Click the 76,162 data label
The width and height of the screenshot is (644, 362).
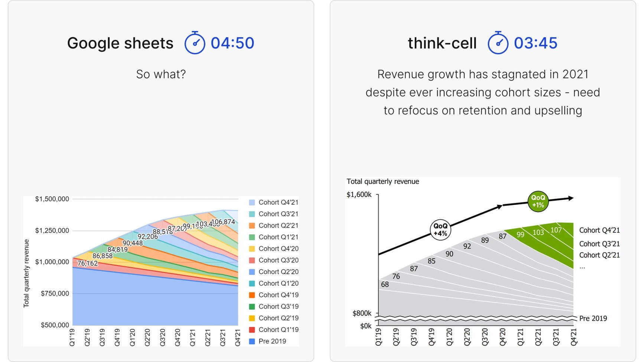point(87,263)
